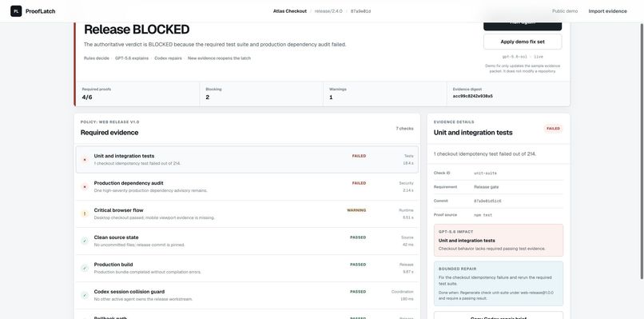Select the release/2.4.0 breadcrumb

click(x=328, y=11)
